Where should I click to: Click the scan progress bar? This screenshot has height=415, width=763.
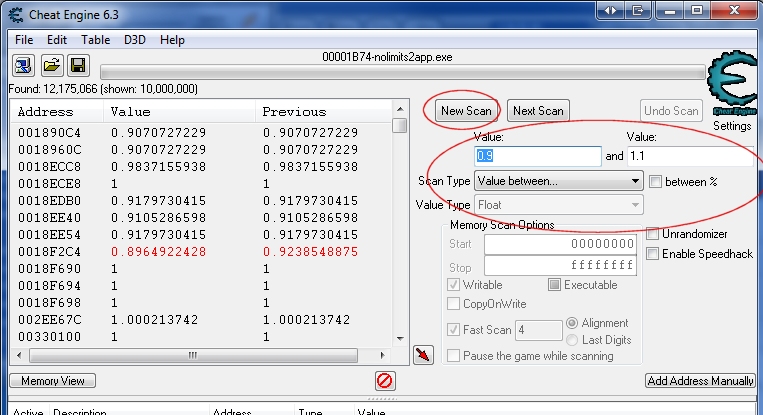pos(400,72)
